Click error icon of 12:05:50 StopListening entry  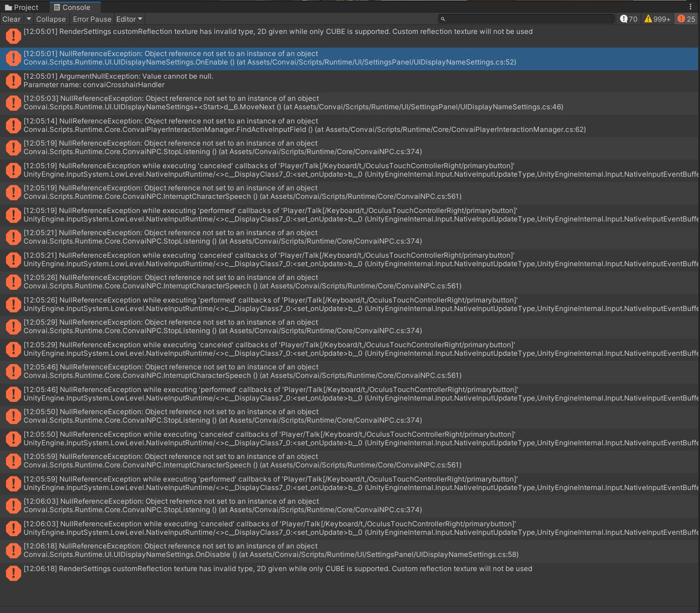tap(13, 416)
